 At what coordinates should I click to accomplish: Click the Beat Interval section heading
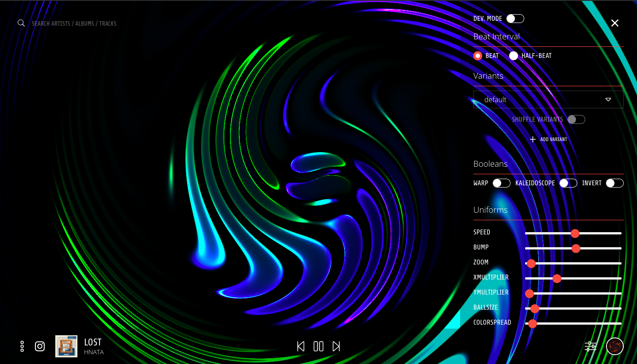pos(496,37)
